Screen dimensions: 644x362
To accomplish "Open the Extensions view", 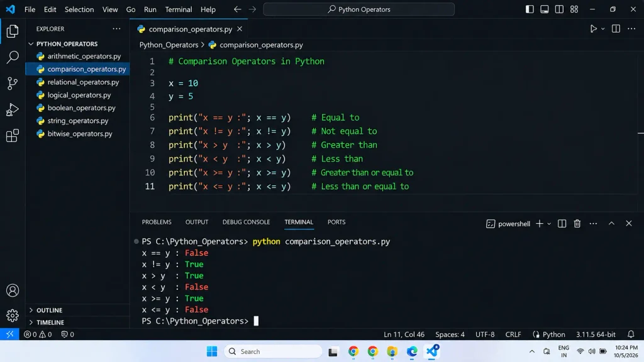I will coord(13,136).
